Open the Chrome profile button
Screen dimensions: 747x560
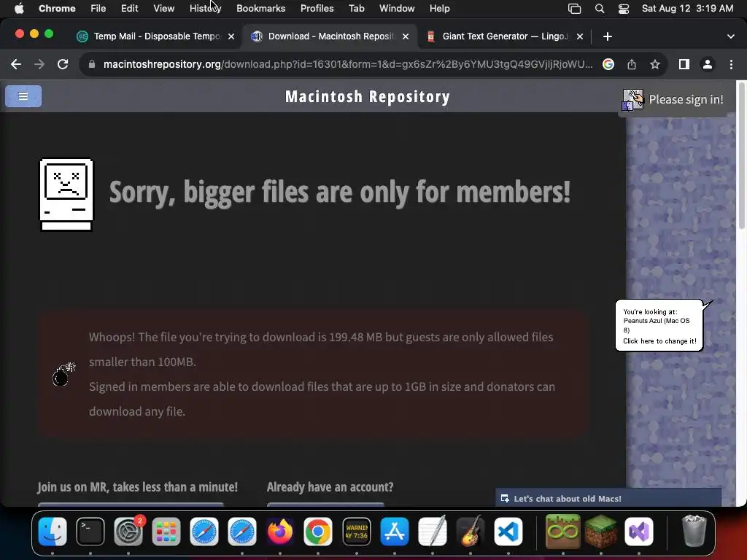(708, 64)
